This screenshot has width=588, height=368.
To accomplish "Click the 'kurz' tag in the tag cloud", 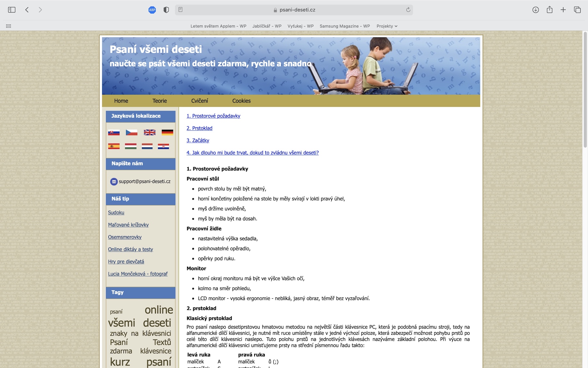I will coord(120,362).
